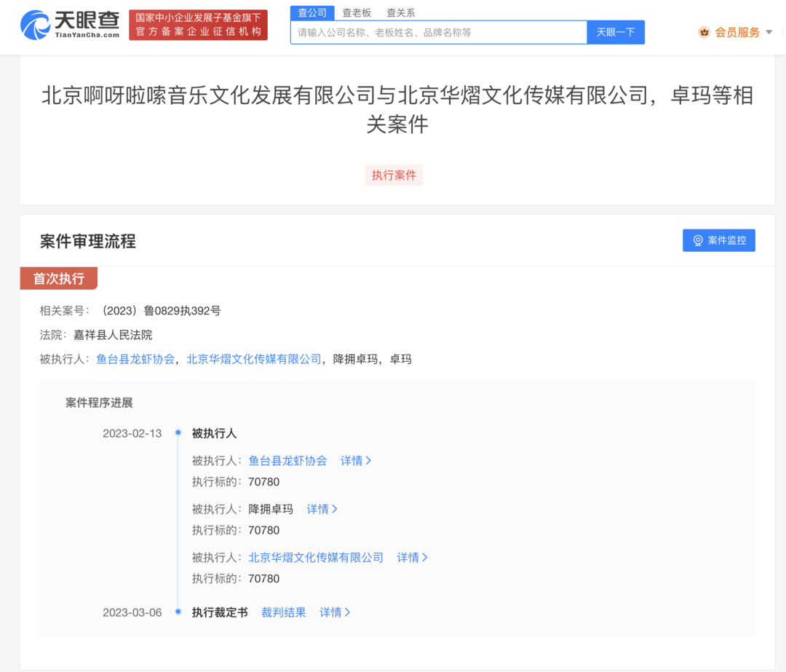Click the red 国家中小企业发展子基金 banner
This screenshot has height=672, width=786.
[198, 25]
